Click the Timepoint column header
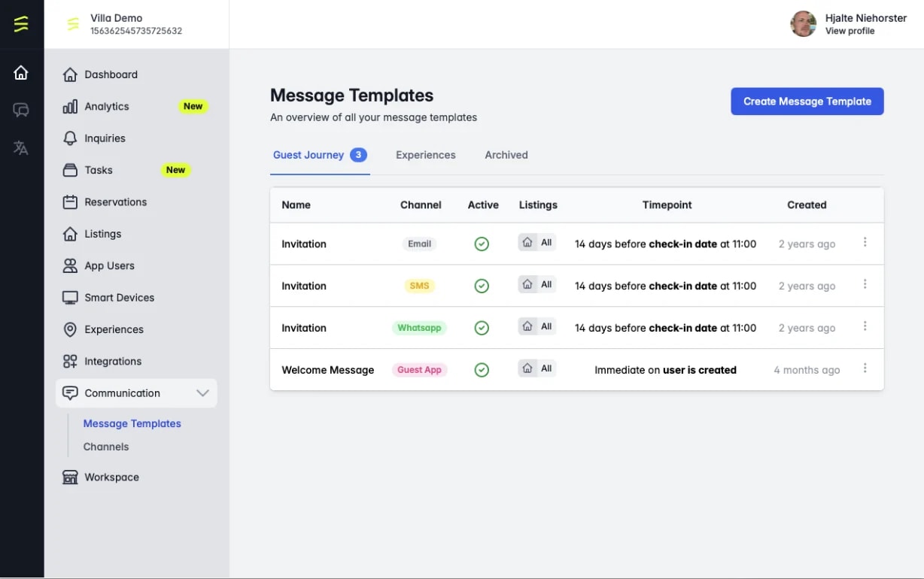 tap(667, 205)
